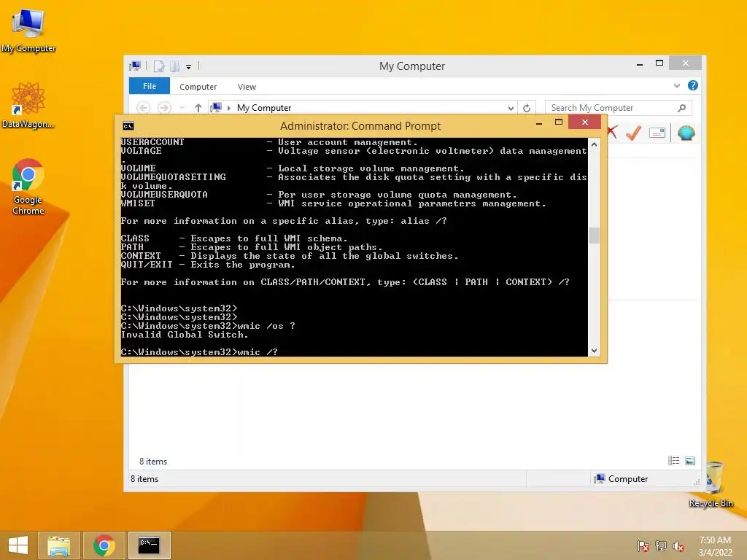Click 'Invalid Global Switch.' output text
Screen dimensions: 747x560
[185, 335]
